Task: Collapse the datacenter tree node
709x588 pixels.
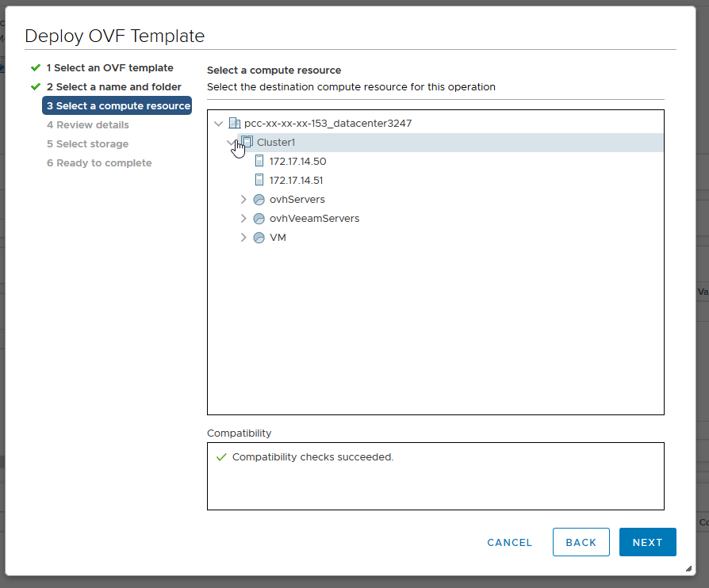Action: (x=219, y=124)
